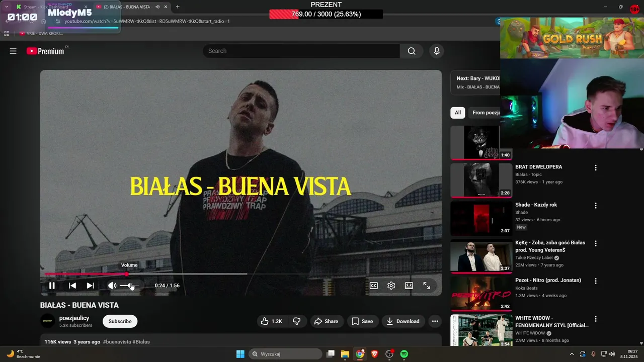Open Pezet - Nitro video title

tap(548, 280)
